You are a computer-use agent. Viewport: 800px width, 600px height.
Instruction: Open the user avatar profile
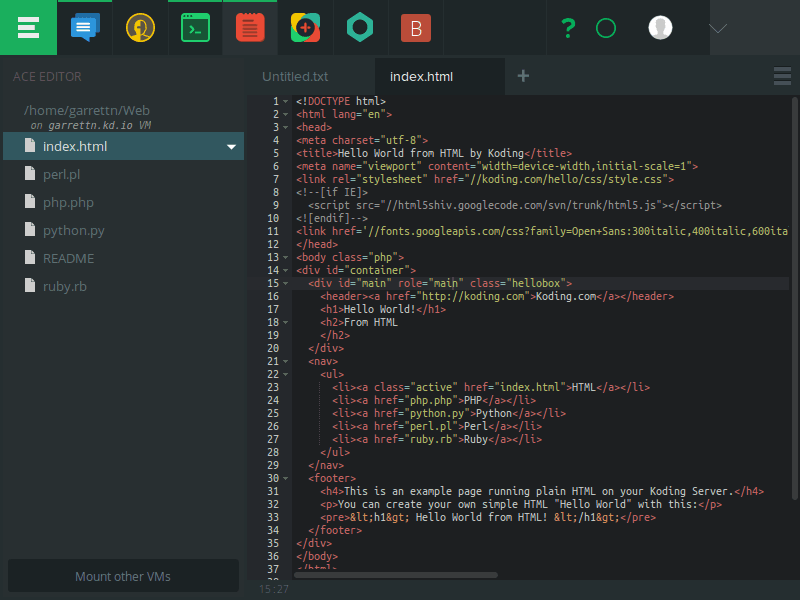click(660, 28)
